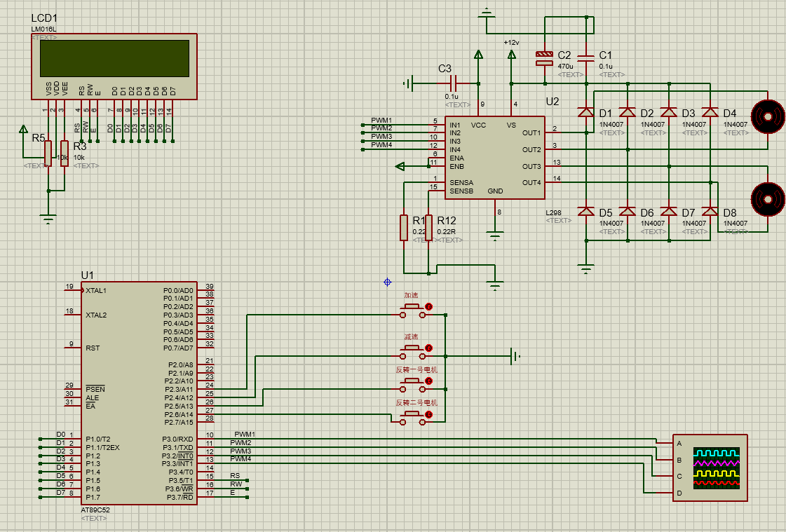The height and width of the screenshot is (532, 786).
Task: Select the ground symbol below resistors R5 and R3
Action: click(48, 219)
